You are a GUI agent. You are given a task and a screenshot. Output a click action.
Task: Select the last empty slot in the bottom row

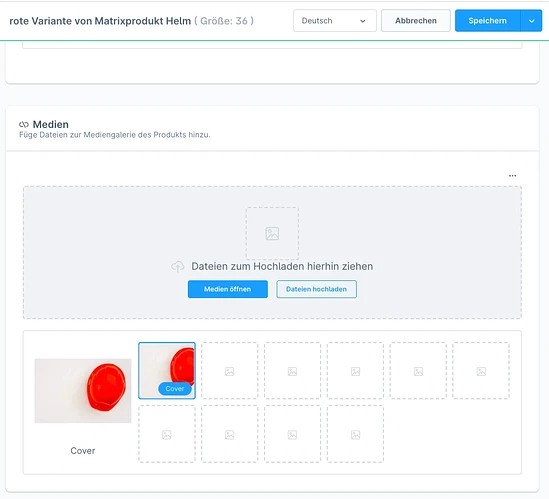click(355, 434)
